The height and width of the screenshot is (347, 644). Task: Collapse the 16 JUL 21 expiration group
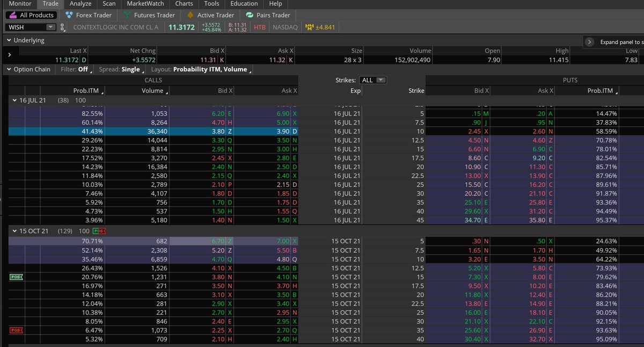(14, 100)
